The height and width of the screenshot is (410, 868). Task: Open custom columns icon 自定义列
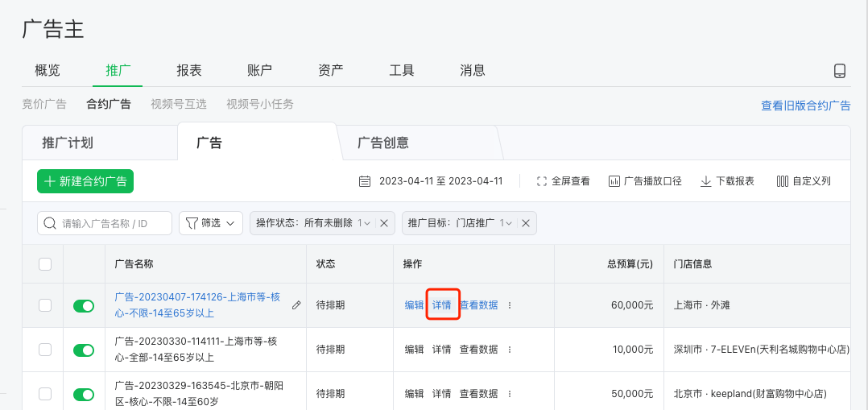point(782,181)
